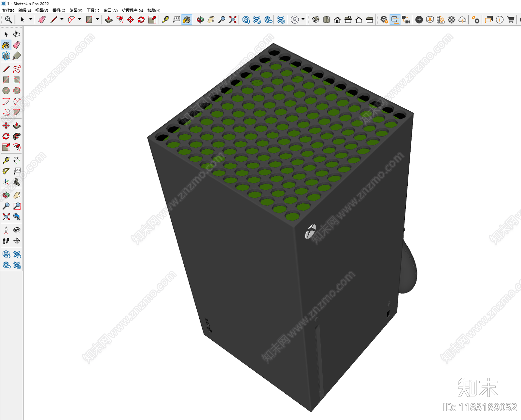Open the 窗口(W) menu
Image resolution: width=521 pixels, height=420 pixels.
pos(111,10)
